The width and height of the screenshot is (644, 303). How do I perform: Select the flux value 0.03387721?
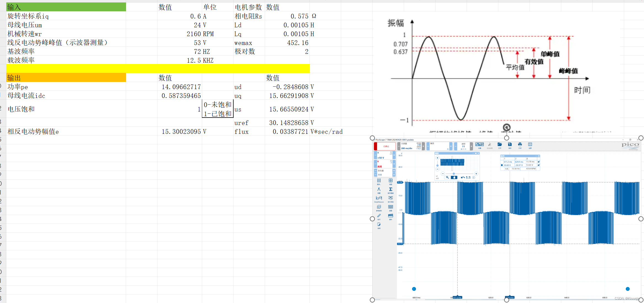[287, 131]
